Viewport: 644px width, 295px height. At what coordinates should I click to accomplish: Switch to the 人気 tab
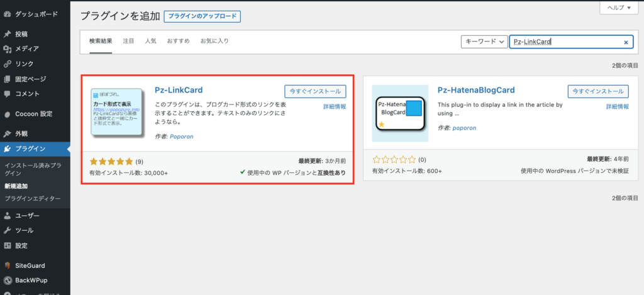[x=151, y=41]
